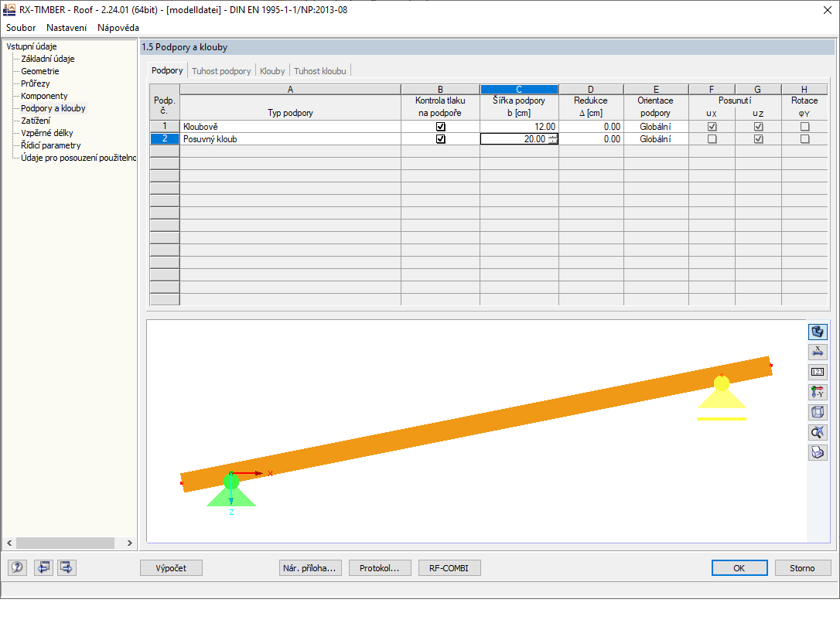The height and width of the screenshot is (630, 840).
Task: Click the RX-TIMBER application icon in title bar
Action: [9, 9]
